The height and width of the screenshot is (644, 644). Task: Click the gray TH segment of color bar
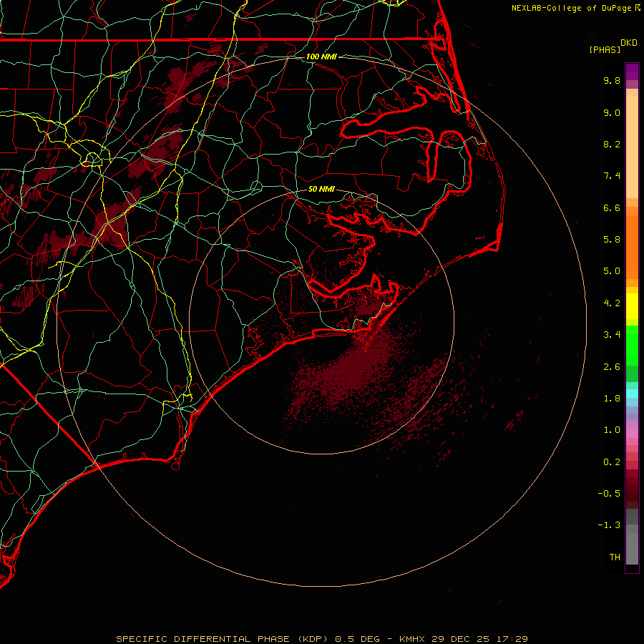pyautogui.click(x=632, y=548)
